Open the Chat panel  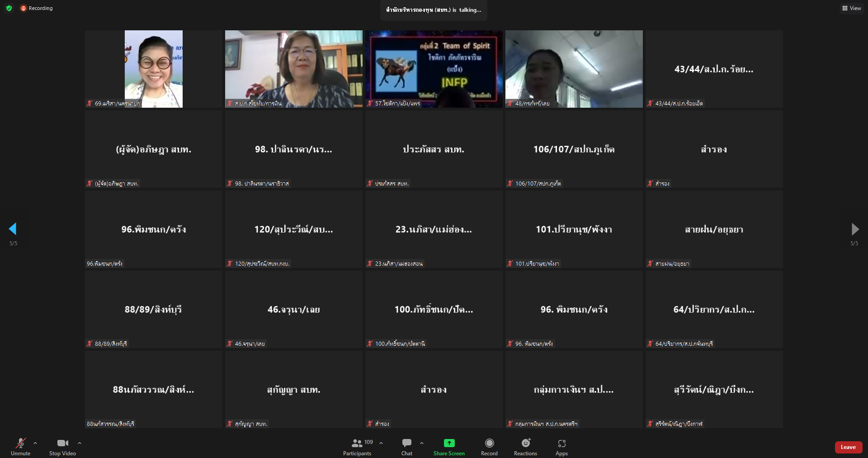407,446
